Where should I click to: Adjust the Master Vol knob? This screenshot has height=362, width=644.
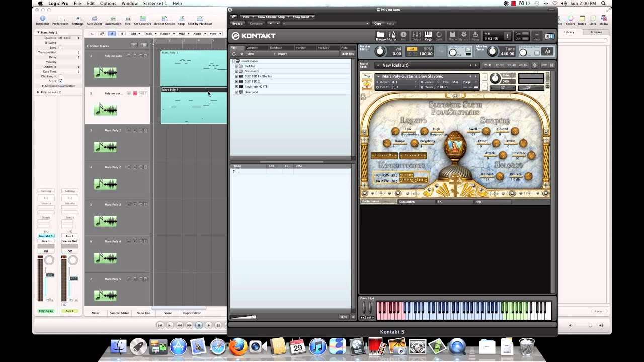(x=380, y=51)
